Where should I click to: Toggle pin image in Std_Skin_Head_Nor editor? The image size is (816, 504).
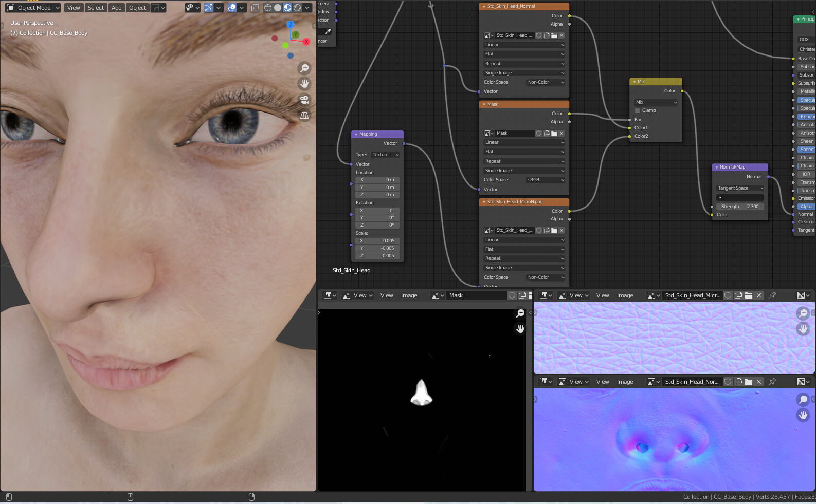pyautogui.click(x=772, y=382)
